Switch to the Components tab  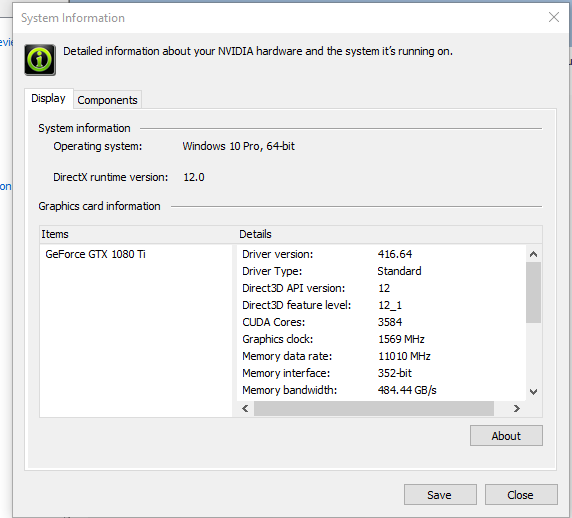click(107, 100)
